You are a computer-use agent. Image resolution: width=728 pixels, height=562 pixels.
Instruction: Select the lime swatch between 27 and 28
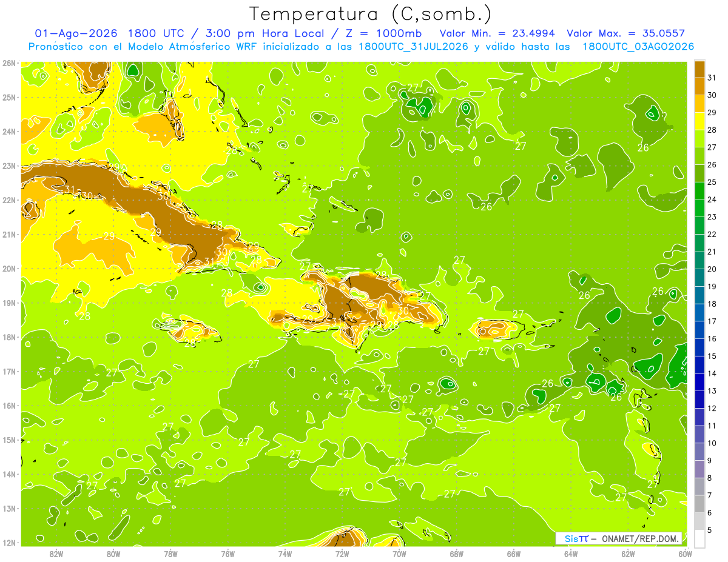699,138
